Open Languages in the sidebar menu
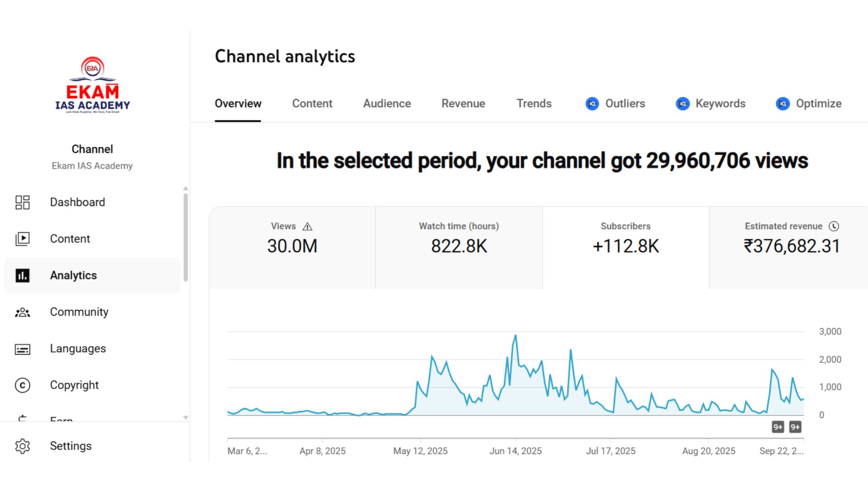Image resolution: width=868 pixels, height=488 pixels. [92, 349]
